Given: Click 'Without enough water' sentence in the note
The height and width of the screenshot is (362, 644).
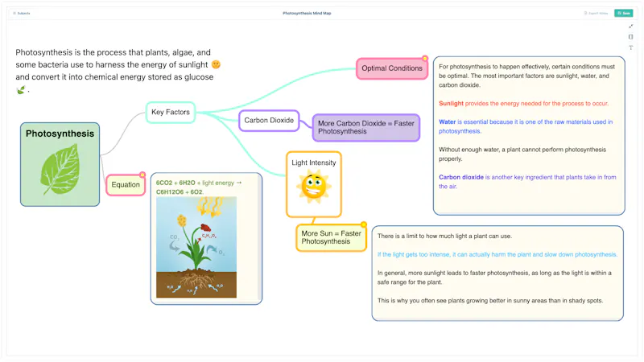Looking at the screenshot, I should (522, 154).
